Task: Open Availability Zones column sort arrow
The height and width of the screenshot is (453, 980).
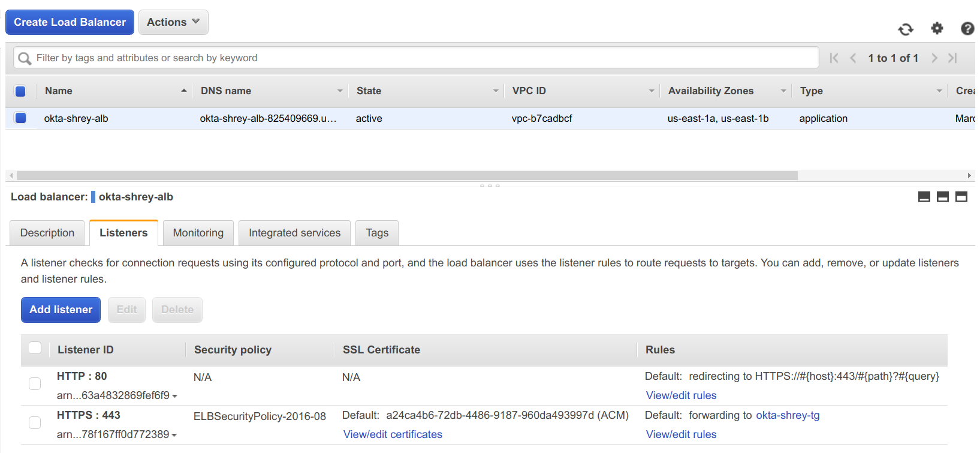Action: click(x=783, y=91)
